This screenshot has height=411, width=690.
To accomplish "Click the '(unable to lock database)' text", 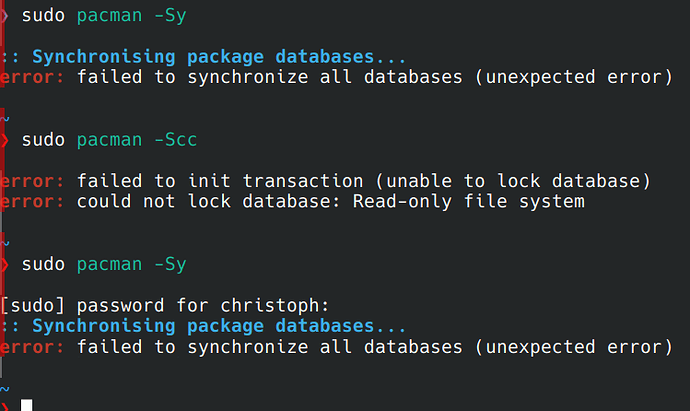I will tap(513, 181).
